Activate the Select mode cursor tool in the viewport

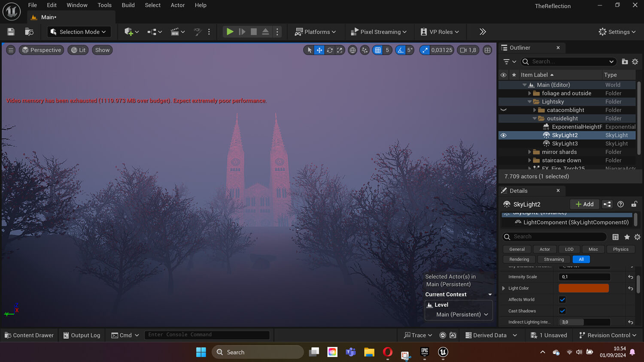point(309,50)
